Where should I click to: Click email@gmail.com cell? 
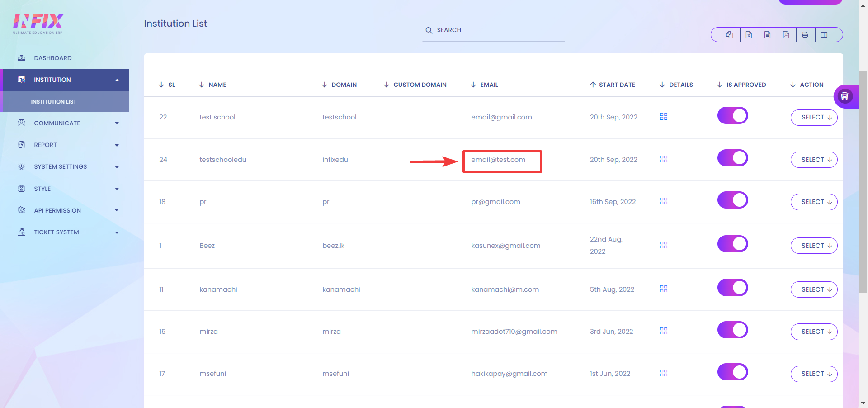pyautogui.click(x=501, y=117)
